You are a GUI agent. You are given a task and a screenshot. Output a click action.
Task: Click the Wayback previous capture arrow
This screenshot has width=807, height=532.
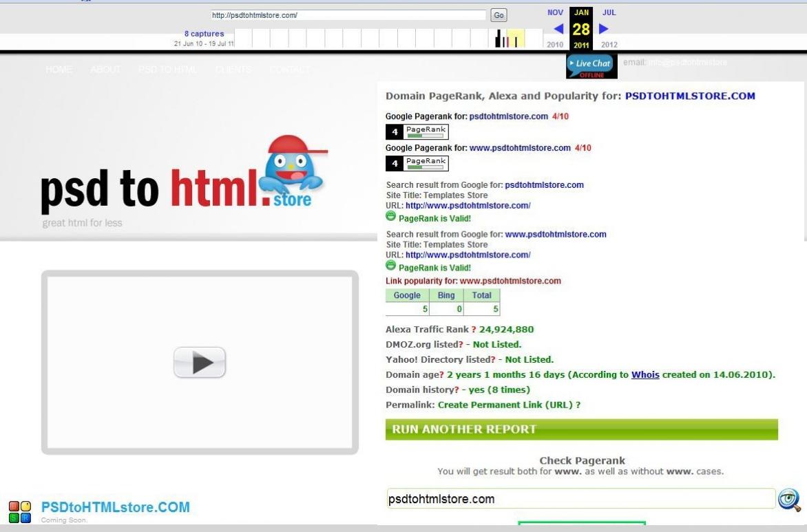558,29
